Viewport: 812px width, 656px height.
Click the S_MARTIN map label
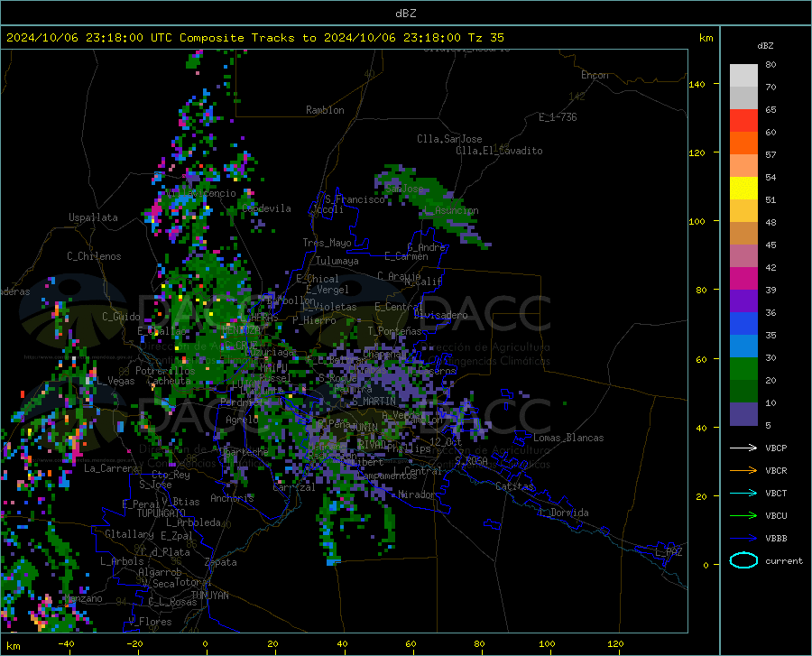click(x=374, y=402)
